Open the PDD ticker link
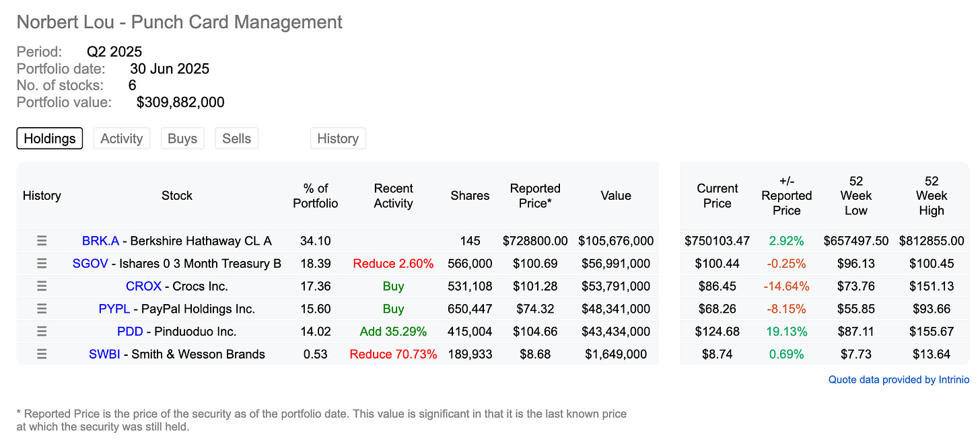This screenshot has height=448, width=980. pos(130,332)
